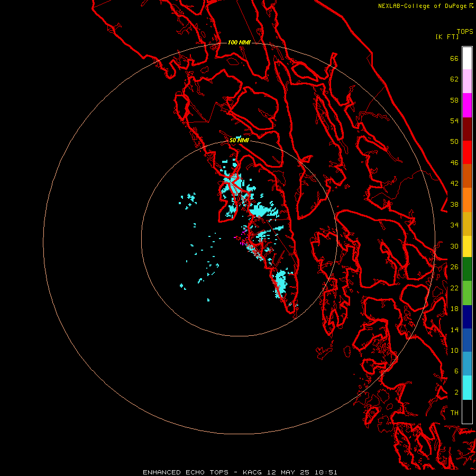Screen dimensions: 476x476
Task: Click the 50 NMI range ring label
Action: (x=239, y=140)
